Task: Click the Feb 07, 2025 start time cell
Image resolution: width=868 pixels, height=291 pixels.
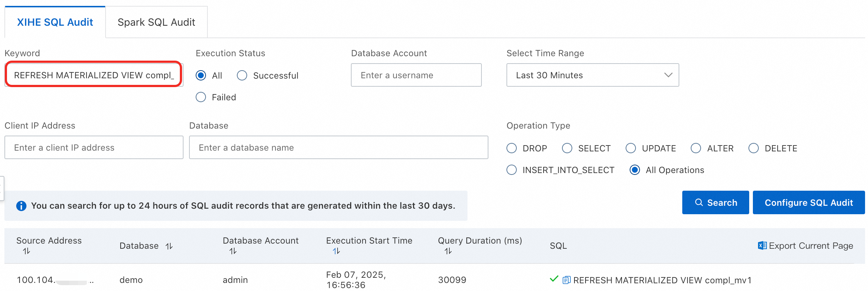Action: (356, 280)
